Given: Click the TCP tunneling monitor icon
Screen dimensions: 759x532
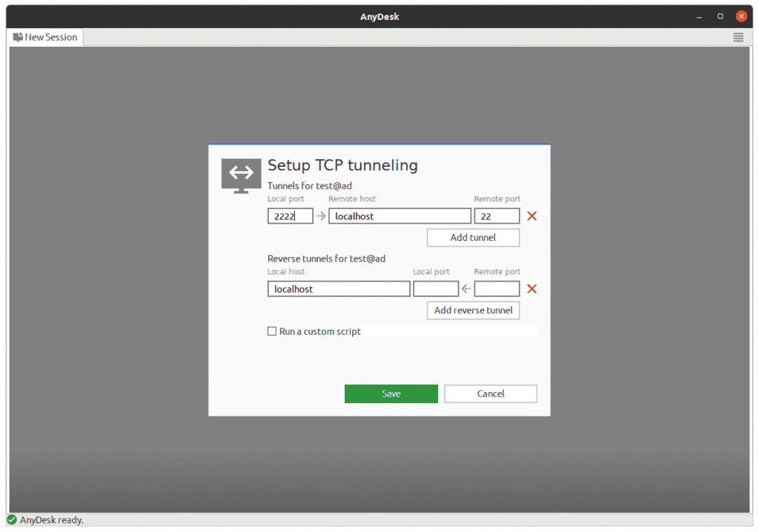Looking at the screenshot, I should tap(241, 176).
